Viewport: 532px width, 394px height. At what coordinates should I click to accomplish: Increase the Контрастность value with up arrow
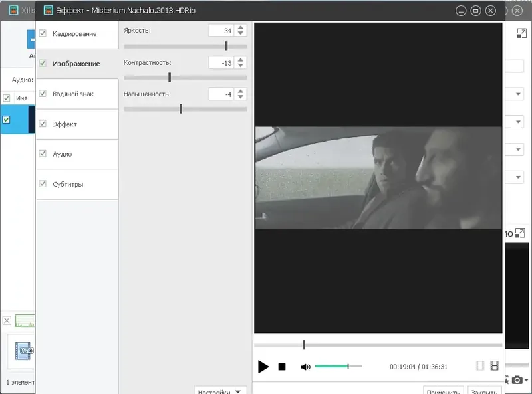pyautogui.click(x=241, y=60)
